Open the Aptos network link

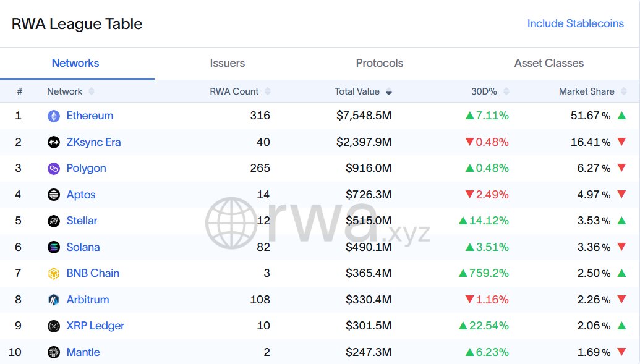[x=81, y=195]
